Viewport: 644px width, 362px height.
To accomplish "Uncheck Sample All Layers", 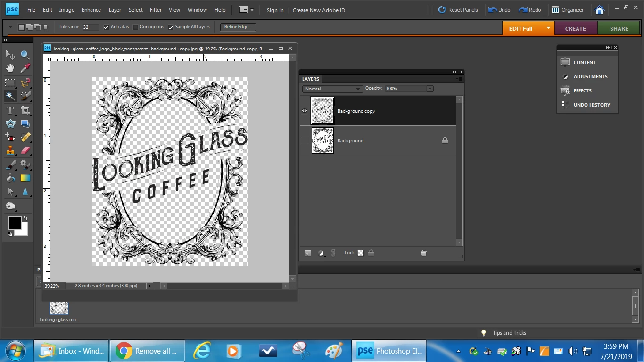I will point(171,27).
